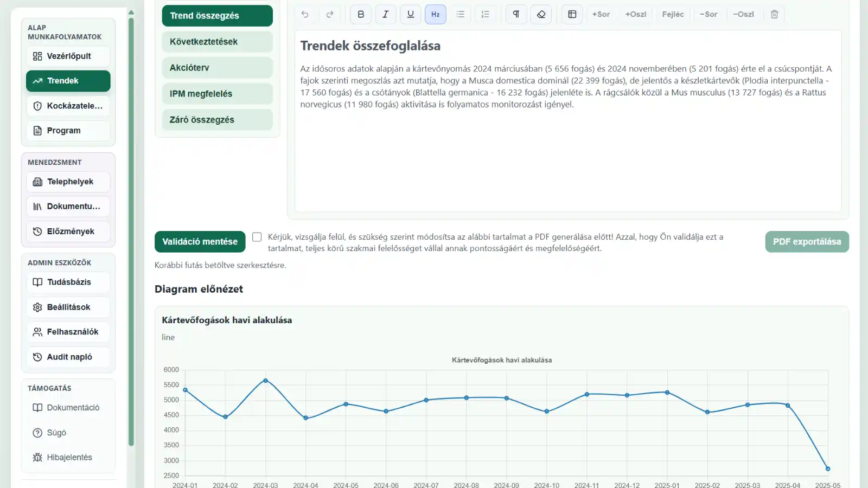Viewport: 868px width, 488px height.
Task: Check the content validation checkbox
Action: [x=257, y=236]
